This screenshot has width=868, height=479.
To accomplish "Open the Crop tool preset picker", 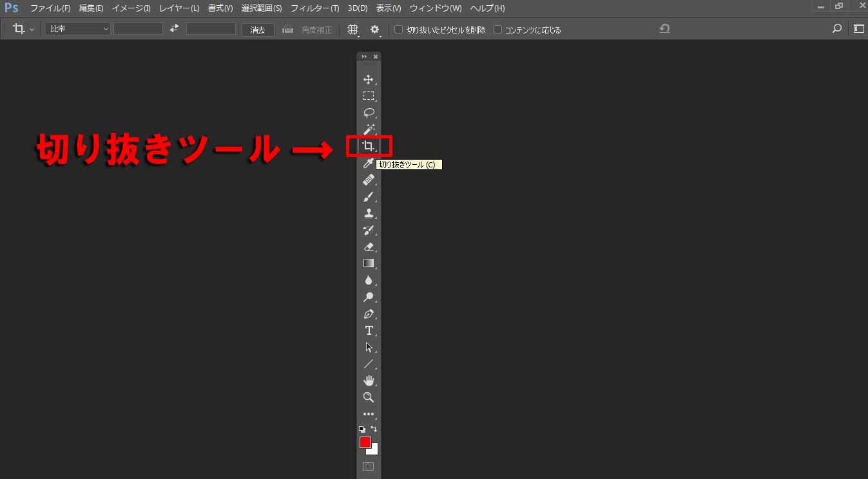I will tap(24, 30).
